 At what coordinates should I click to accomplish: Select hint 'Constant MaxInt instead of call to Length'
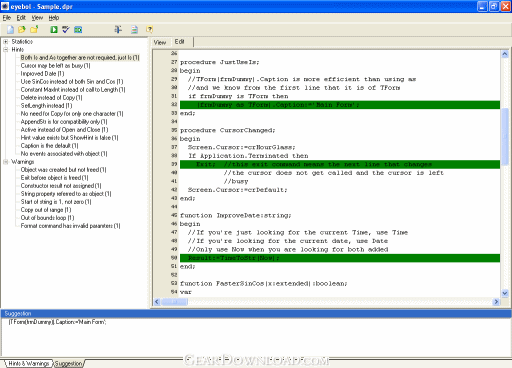click(73, 90)
